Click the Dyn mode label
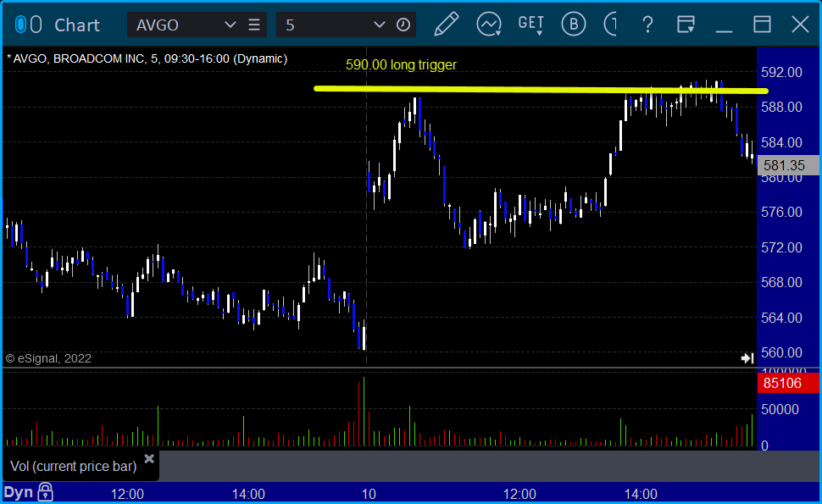This screenshot has height=504, width=822. tap(19, 492)
